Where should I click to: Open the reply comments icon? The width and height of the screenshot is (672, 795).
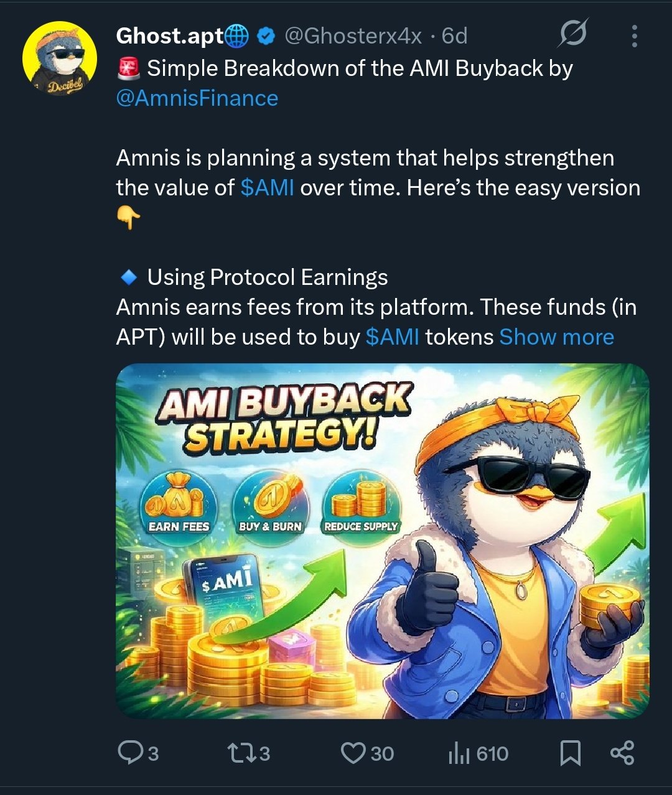131,753
